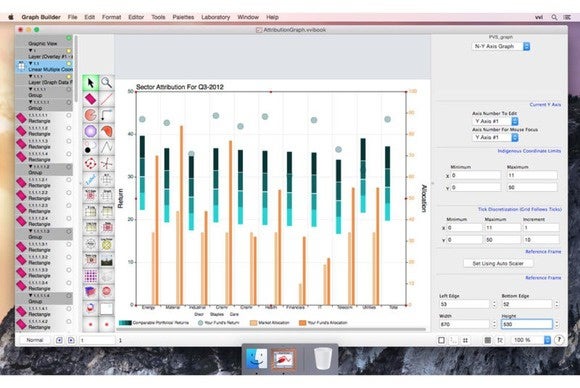Collapse Group 1.1.1.1.3 disclosure triangle
Screen dimensions: 580x388
coord(31,231)
